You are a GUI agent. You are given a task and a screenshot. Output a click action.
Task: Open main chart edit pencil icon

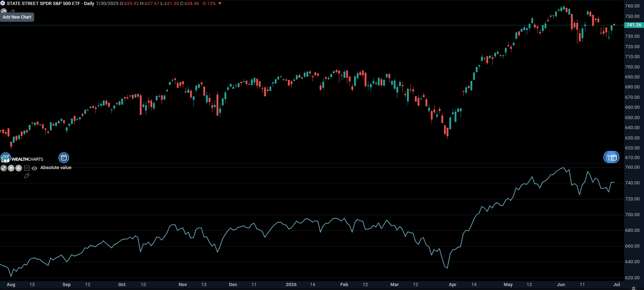(x=12, y=11)
